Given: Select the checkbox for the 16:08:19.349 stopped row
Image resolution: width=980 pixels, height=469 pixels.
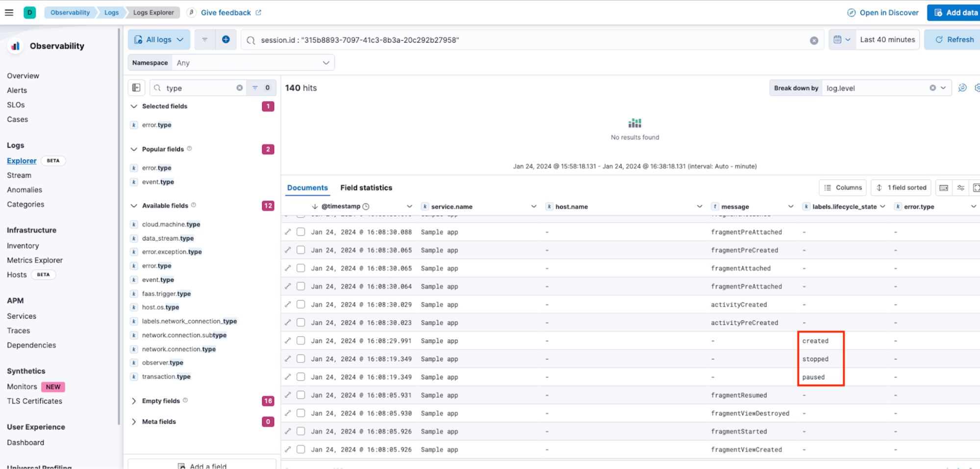Looking at the screenshot, I should pos(301,359).
